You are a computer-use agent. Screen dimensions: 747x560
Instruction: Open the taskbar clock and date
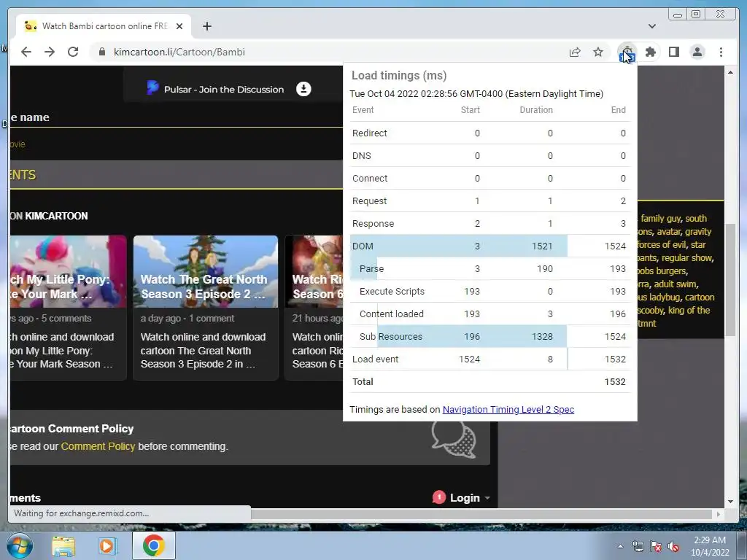pyautogui.click(x=710, y=546)
